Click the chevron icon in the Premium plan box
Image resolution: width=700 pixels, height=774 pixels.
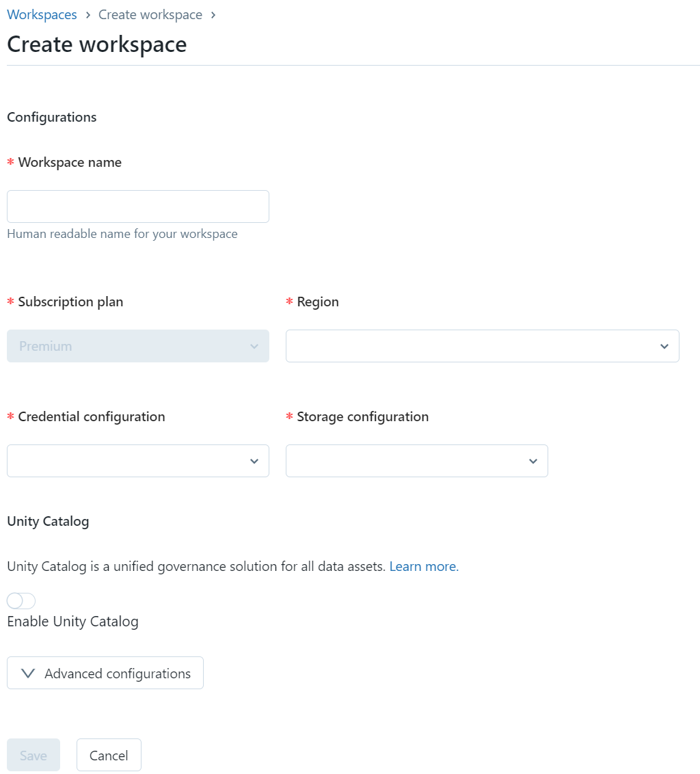click(254, 347)
